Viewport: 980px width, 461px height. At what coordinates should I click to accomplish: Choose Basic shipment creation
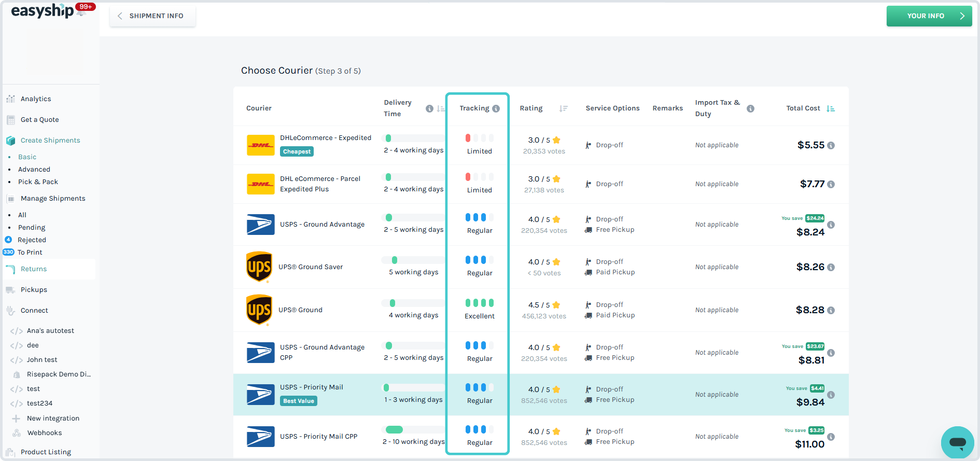coord(27,157)
